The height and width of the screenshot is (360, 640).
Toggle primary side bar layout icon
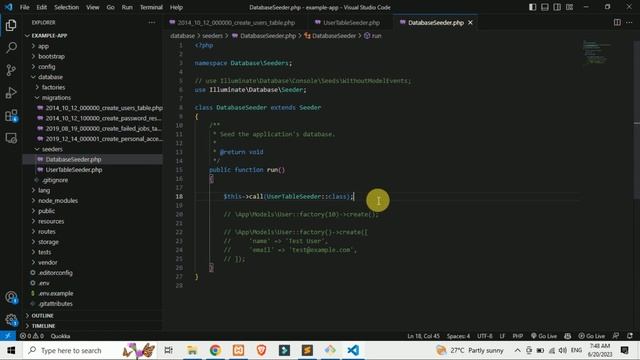532,7
